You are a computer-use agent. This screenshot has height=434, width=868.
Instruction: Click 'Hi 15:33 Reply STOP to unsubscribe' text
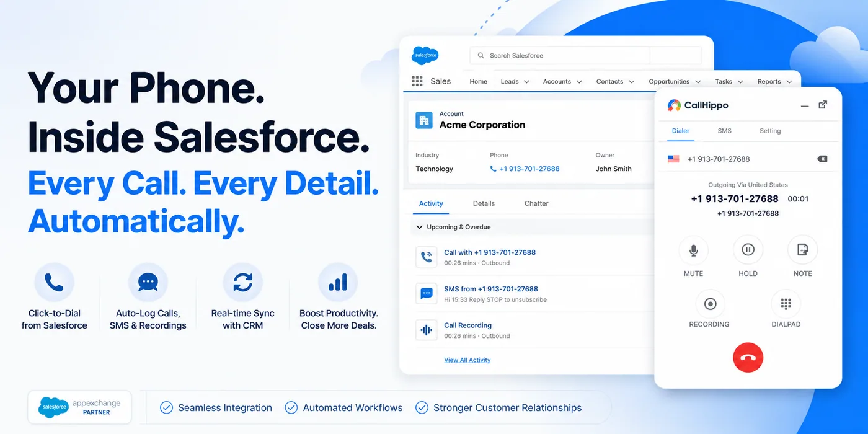[495, 300]
